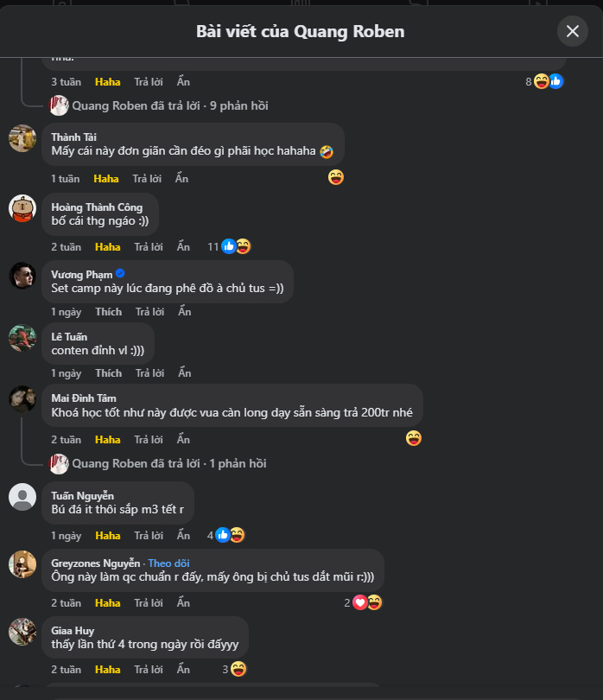Open Tuấn Nguyễn's profile name link
This screenshot has height=700, width=603.
pos(83,496)
